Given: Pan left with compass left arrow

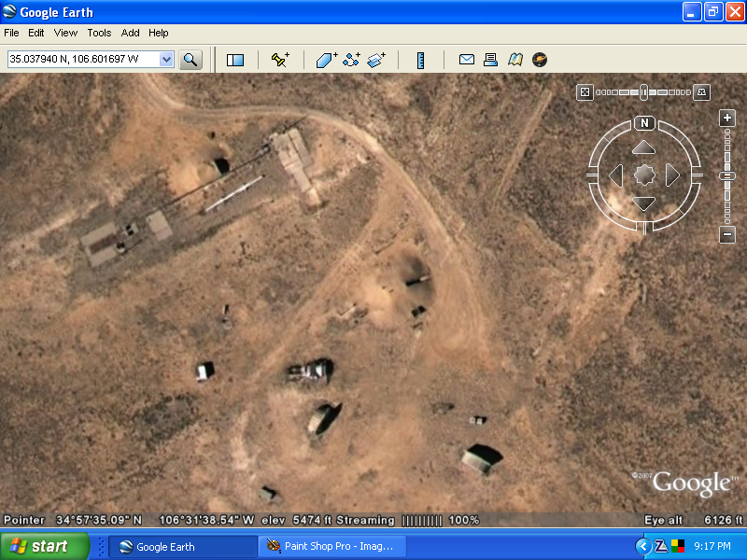Looking at the screenshot, I should [x=615, y=175].
